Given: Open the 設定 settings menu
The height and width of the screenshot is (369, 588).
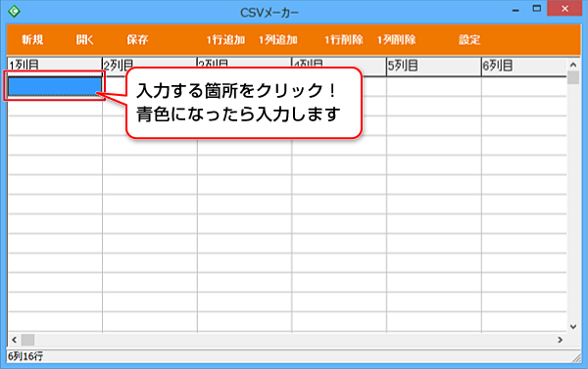Looking at the screenshot, I should click(x=469, y=40).
